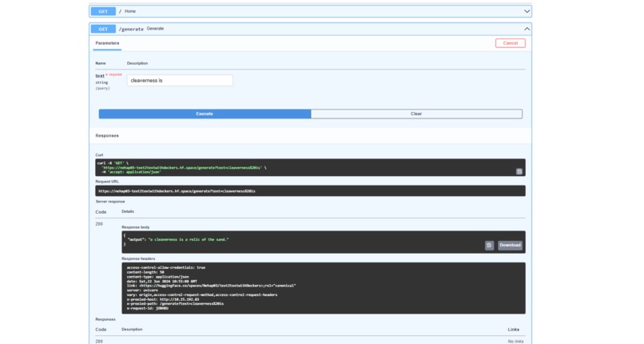This screenshot has height=344, width=644.
Task: Select the content-type: application/json header line
Action: 157,277
